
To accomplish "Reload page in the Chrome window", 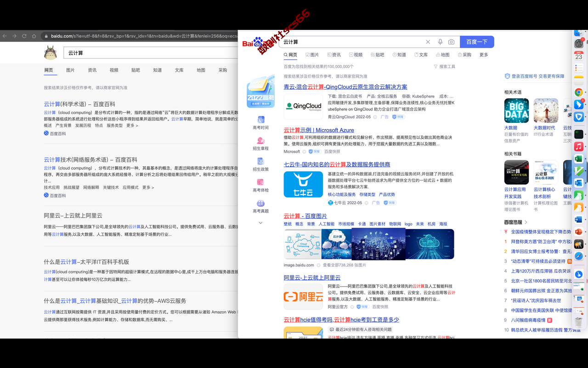I will 24,36.
